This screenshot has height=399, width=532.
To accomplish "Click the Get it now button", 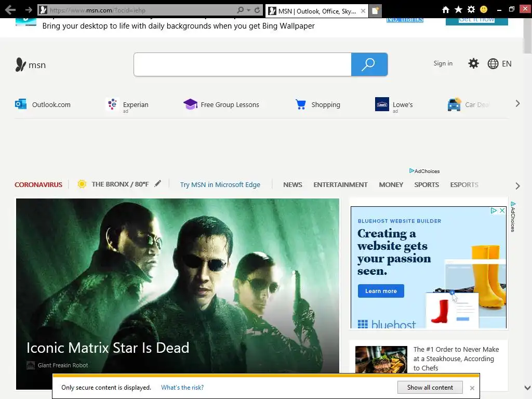I will [x=477, y=20].
